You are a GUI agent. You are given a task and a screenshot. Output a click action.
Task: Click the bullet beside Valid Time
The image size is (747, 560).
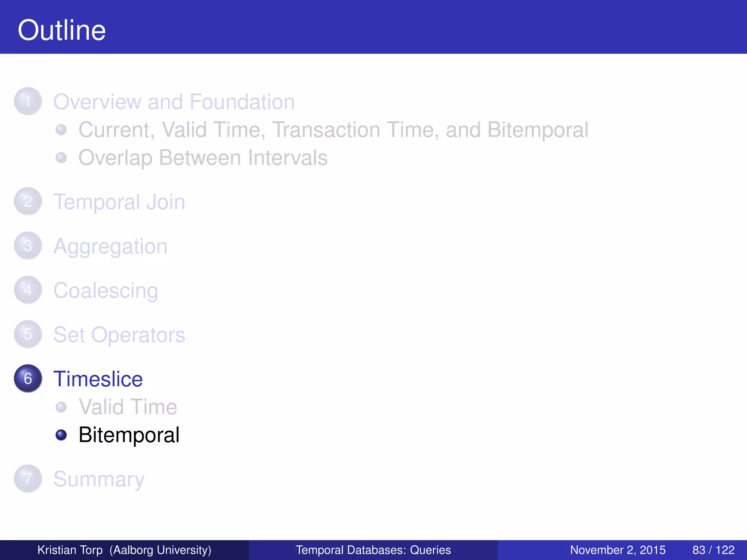tap(61, 407)
